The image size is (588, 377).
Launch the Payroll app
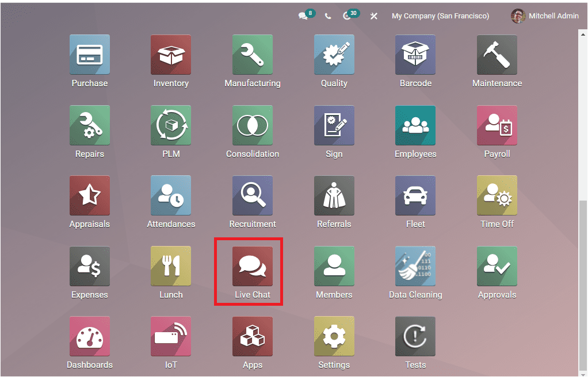click(x=497, y=125)
